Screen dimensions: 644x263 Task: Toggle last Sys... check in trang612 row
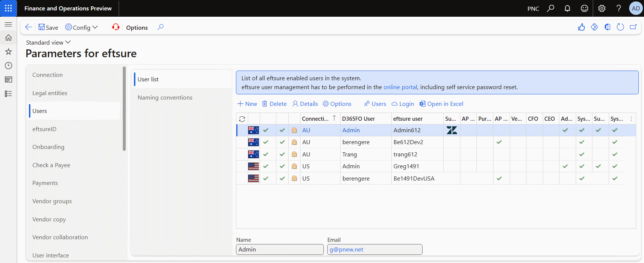[x=615, y=154]
